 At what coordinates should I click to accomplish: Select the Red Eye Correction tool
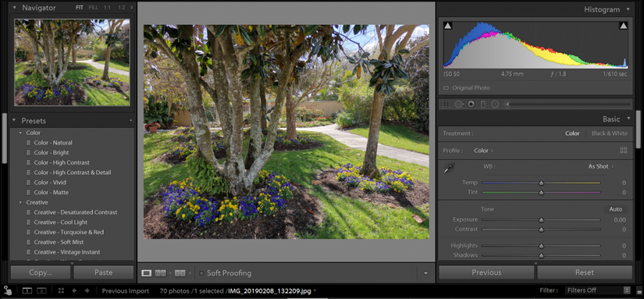pos(471,105)
